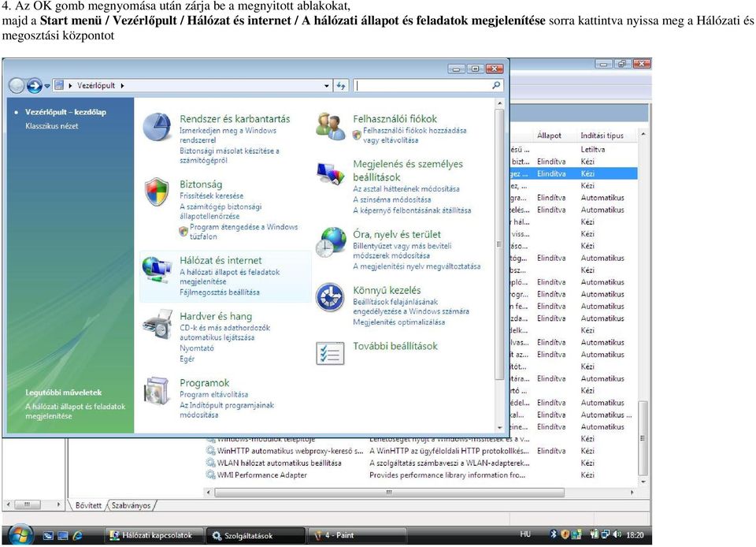Click the Hardver és hang icon

157,324
